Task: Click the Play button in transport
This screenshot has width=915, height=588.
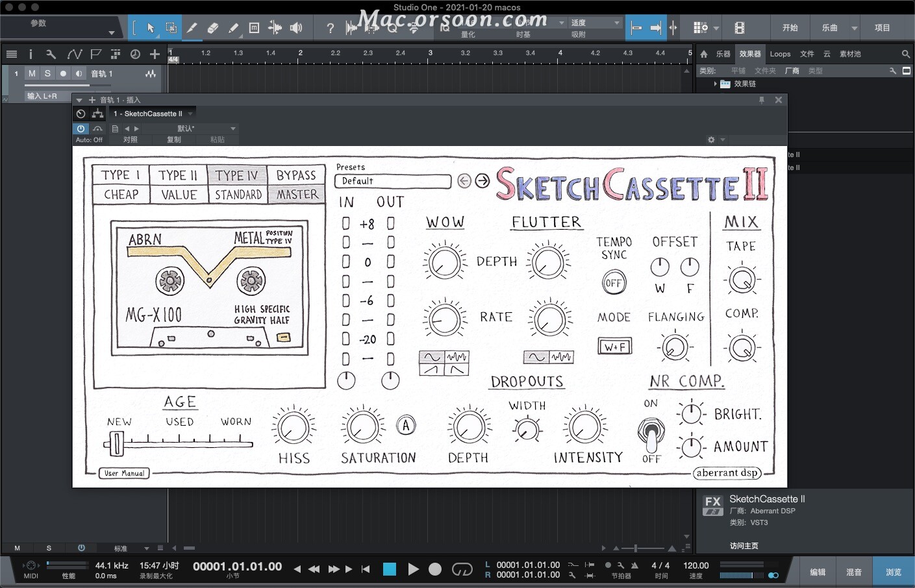Action: pyautogui.click(x=413, y=569)
